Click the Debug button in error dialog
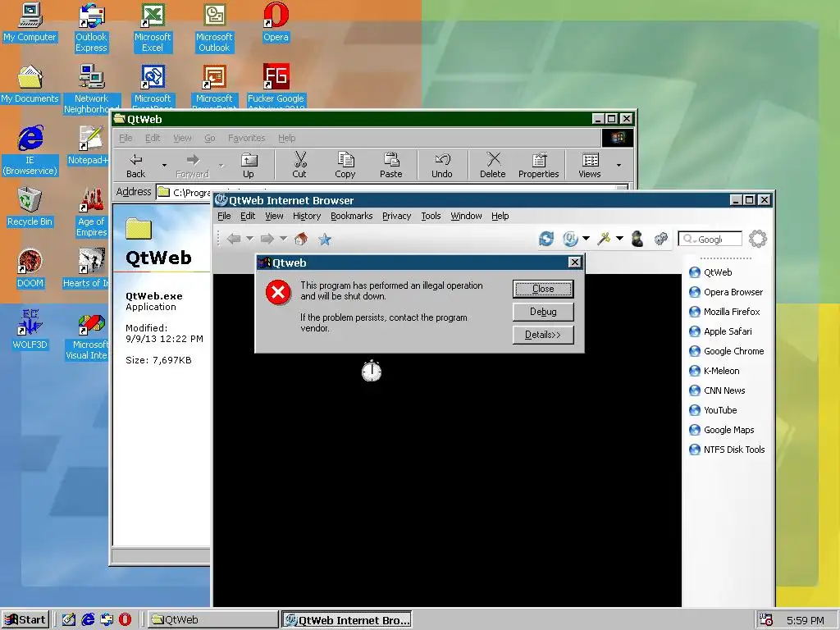The image size is (840, 630). point(543,312)
